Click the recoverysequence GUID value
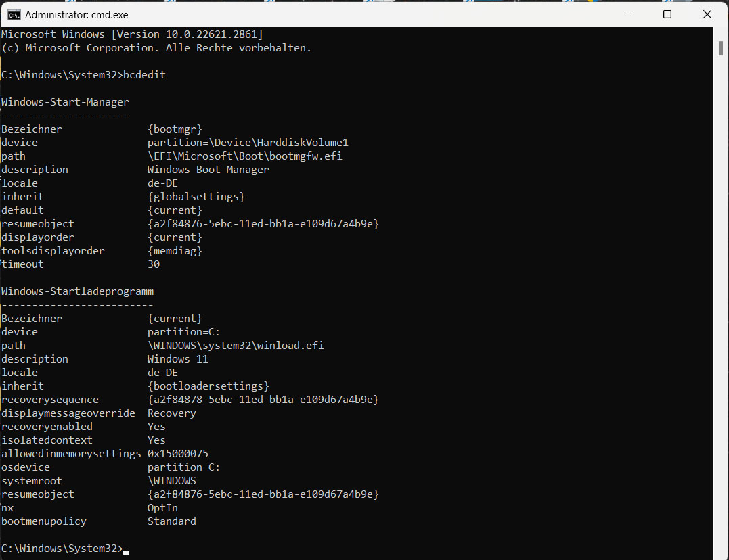 point(263,400)
